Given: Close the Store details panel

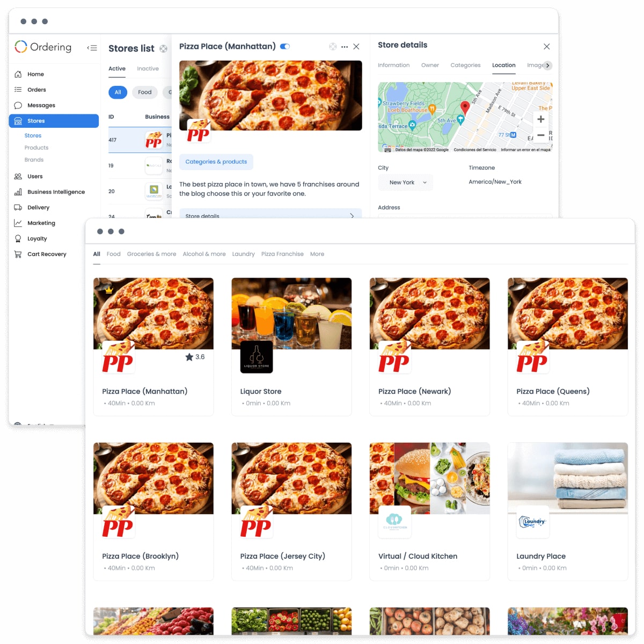Looking at the screenshot, I should [x=546, y=47].
